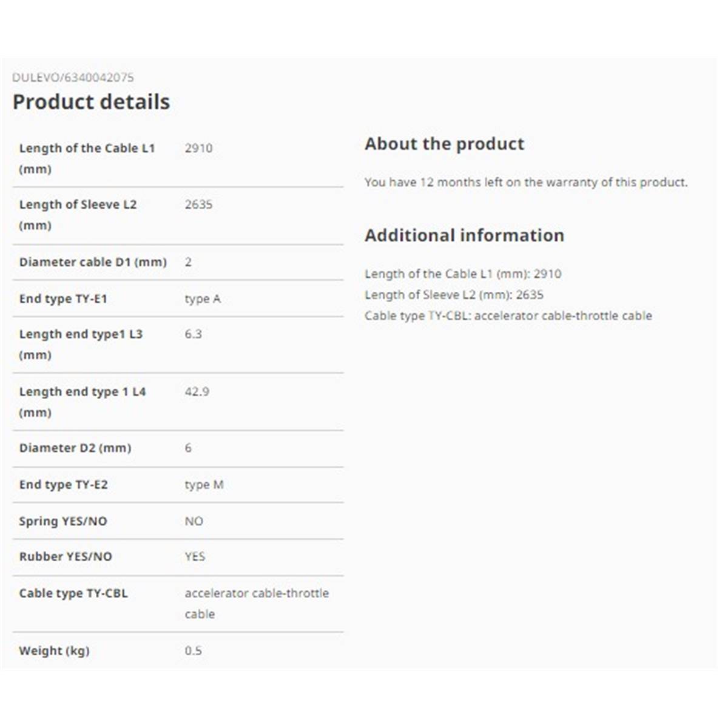This screenshot has height=728, width=728.
Task: Click the End type TY-E1 label
Action: click(63, 298)
